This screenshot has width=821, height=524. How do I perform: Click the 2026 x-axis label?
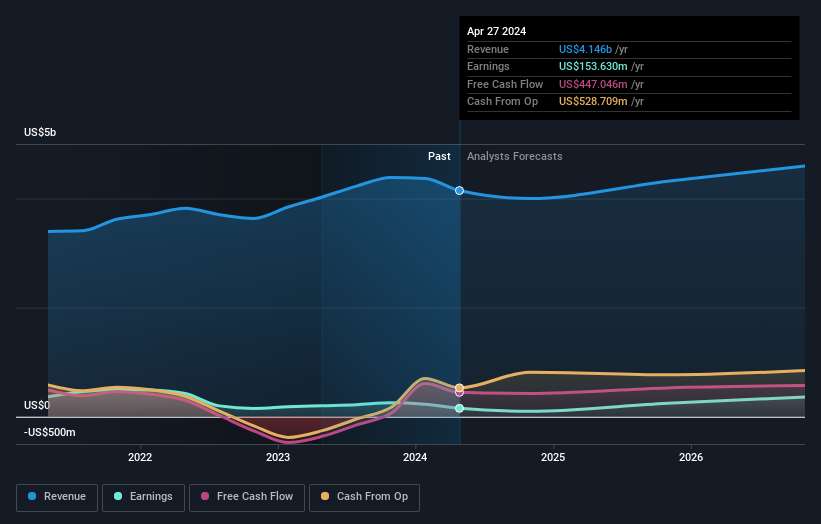(x=691, y=457)
